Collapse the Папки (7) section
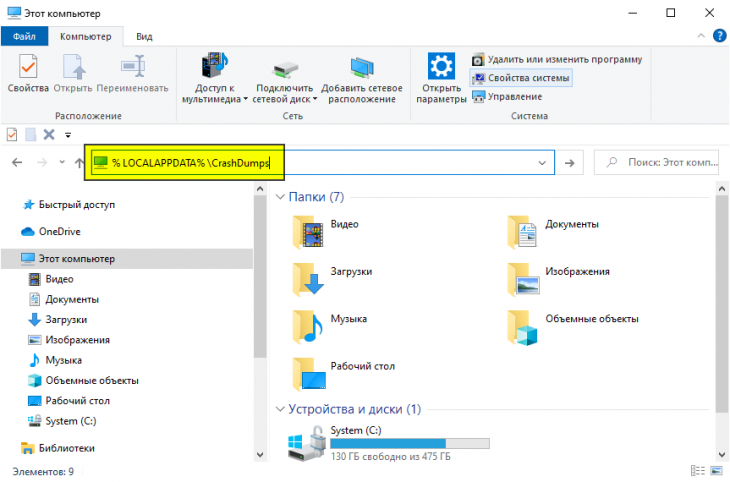Image resolution: width=730 pixels, height=482 pixels. pos(280,197)
